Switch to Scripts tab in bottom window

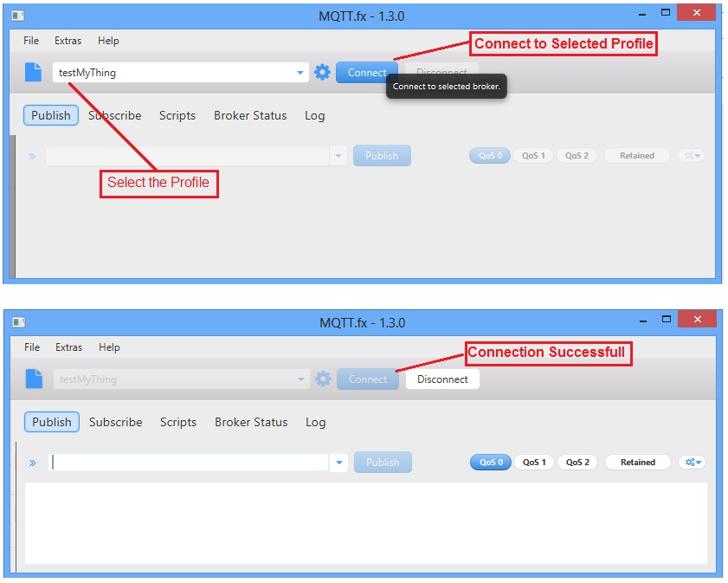pyautogui.click(x=178, y=422)
